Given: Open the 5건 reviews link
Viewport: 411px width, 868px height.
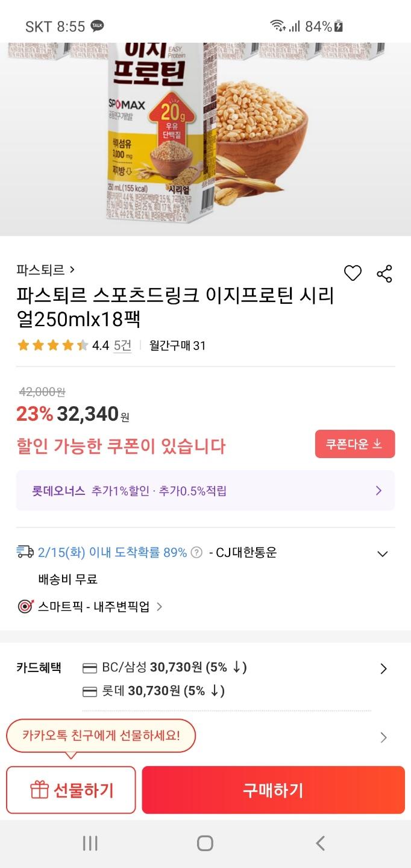Looking at the screenshot, I should pos(122,345).
